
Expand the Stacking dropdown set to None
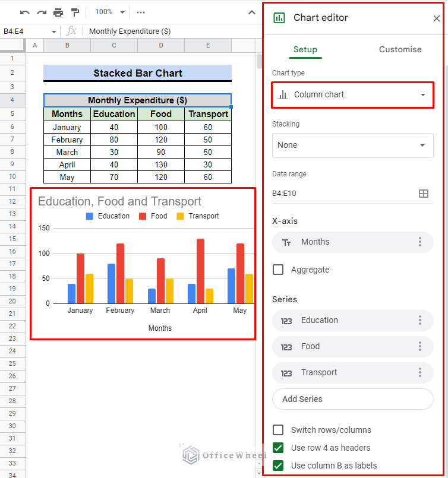pos(352,145)
